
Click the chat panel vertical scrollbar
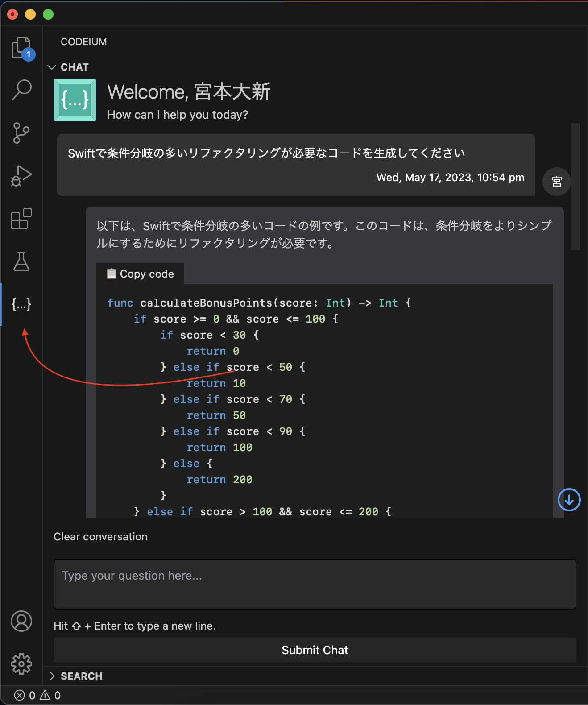tap(576, 187)
